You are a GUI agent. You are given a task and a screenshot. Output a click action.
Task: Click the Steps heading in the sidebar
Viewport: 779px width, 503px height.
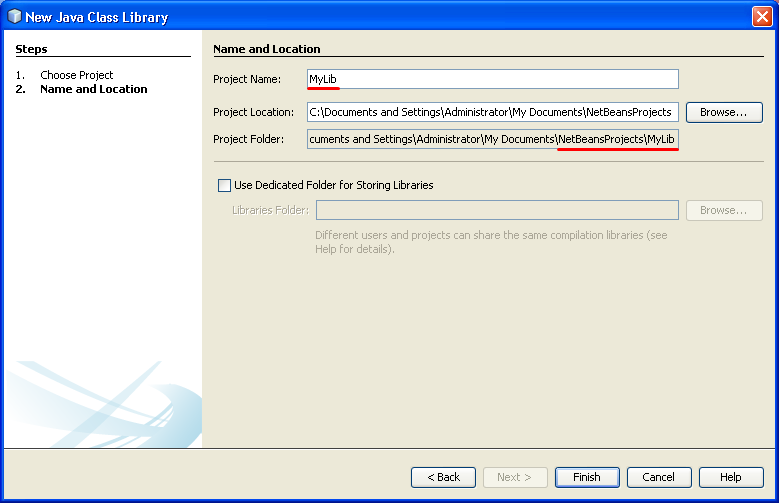point(31,49)
